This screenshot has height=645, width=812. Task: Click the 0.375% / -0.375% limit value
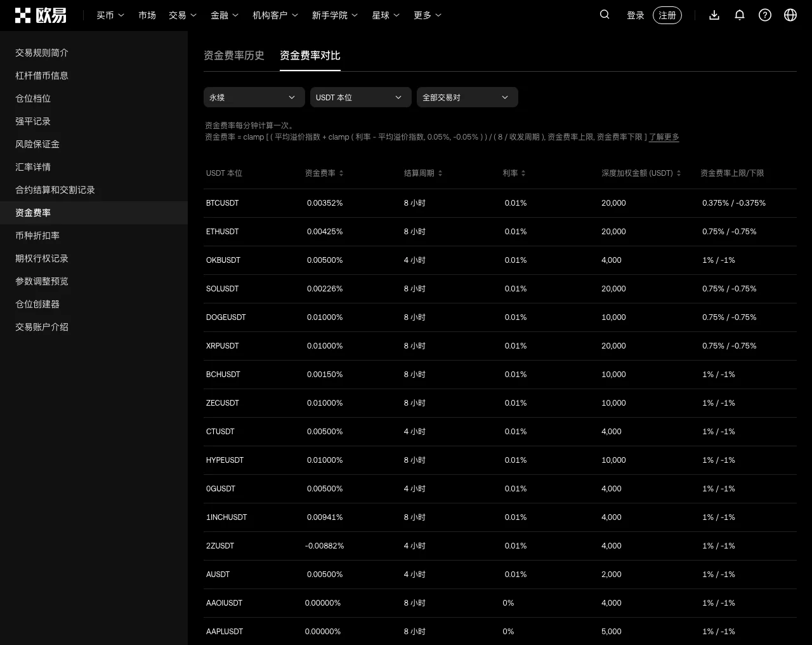pyautogui.click(x=734, y=203)
